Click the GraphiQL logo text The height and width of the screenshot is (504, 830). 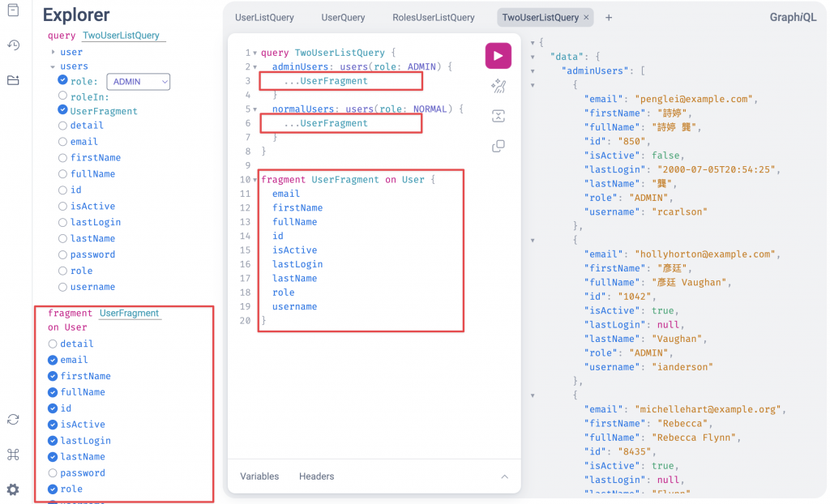(793, 18)
